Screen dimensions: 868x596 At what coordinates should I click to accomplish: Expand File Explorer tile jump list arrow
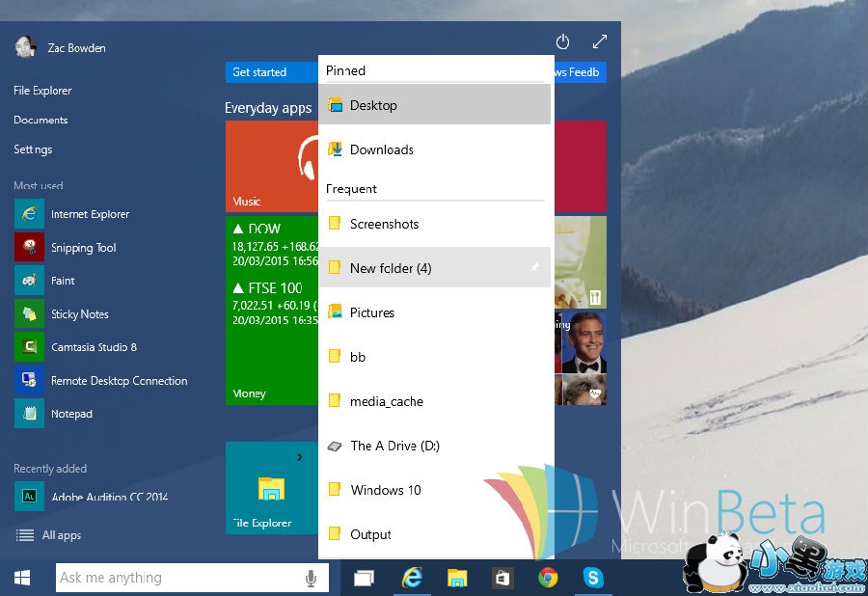coord(300,457)
